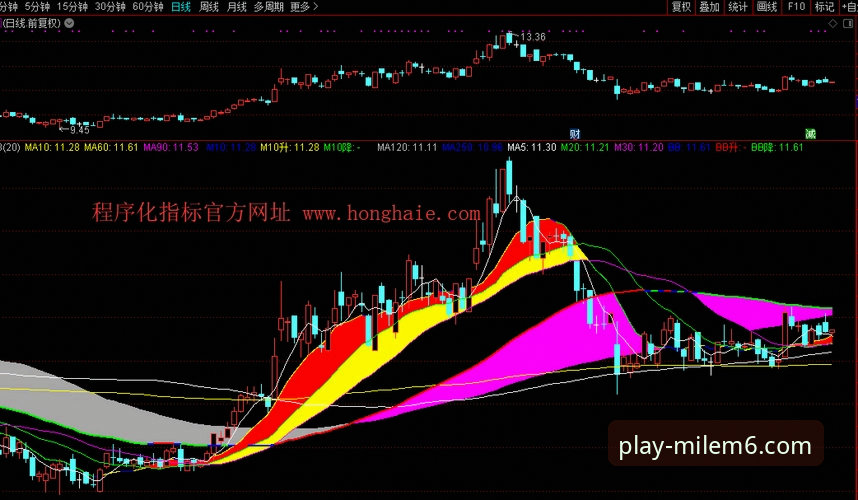Viewport: 858px width, 500px height.
Task: Open the 多周期 multi-period view
Action: [x=268, y=7]
